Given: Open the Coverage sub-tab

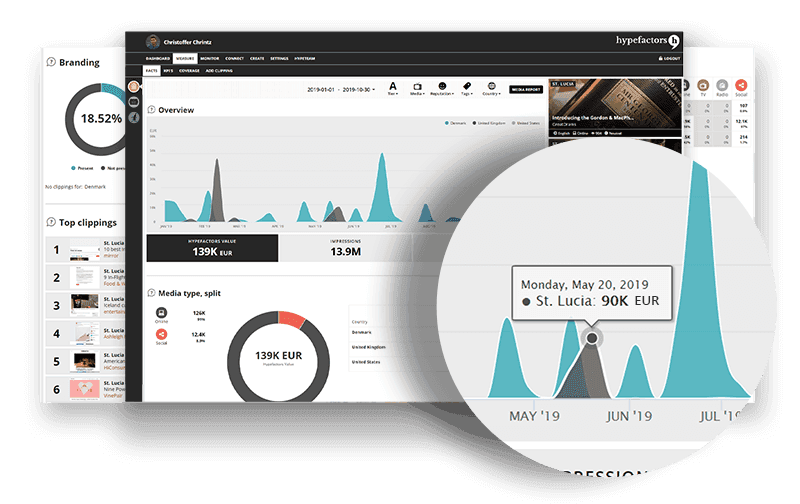Looking at the screenshot, I should point(191,71).
